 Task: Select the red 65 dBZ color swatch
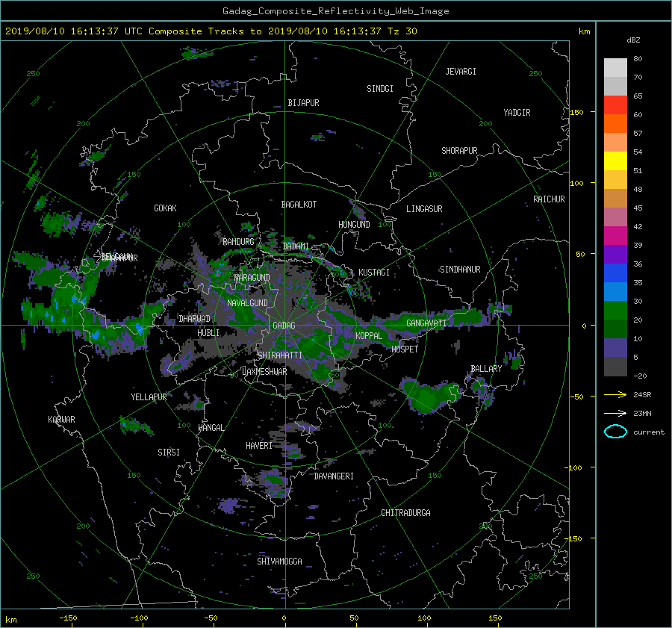coord(615,105)
